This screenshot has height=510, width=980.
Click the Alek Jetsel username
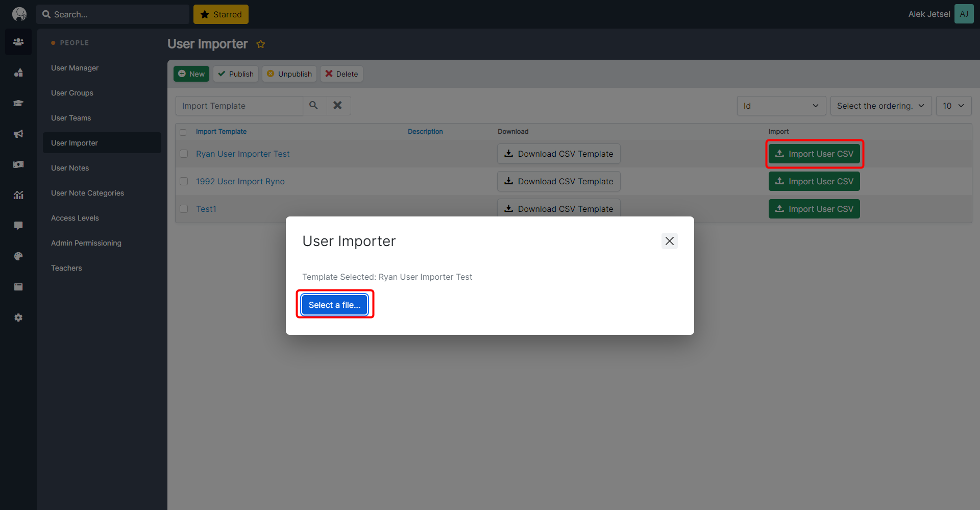coord(929,14)
